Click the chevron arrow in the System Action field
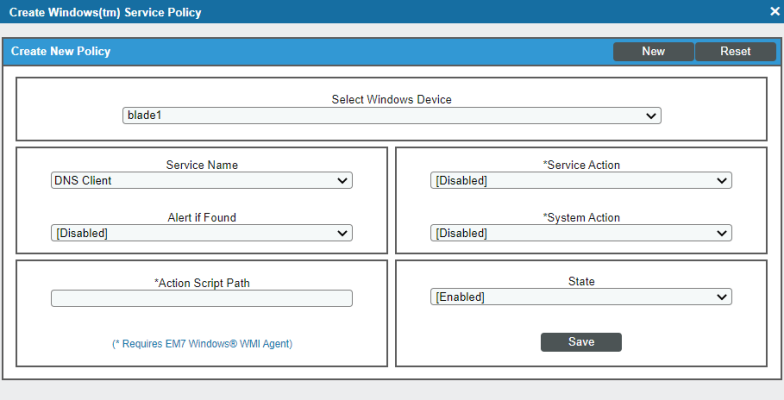This screenshot has width=784, height=400. [722, 234]
